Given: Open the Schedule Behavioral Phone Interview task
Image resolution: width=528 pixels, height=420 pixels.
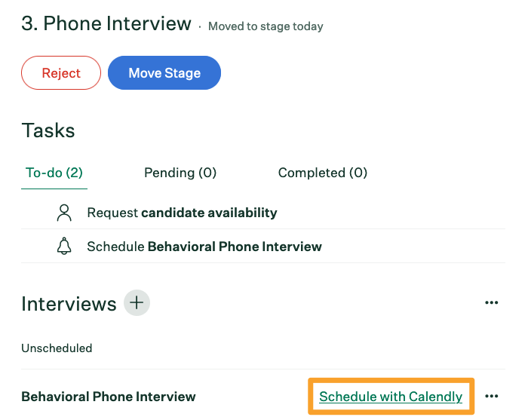Looking at the screenshot, I should [x=204, y=247].
